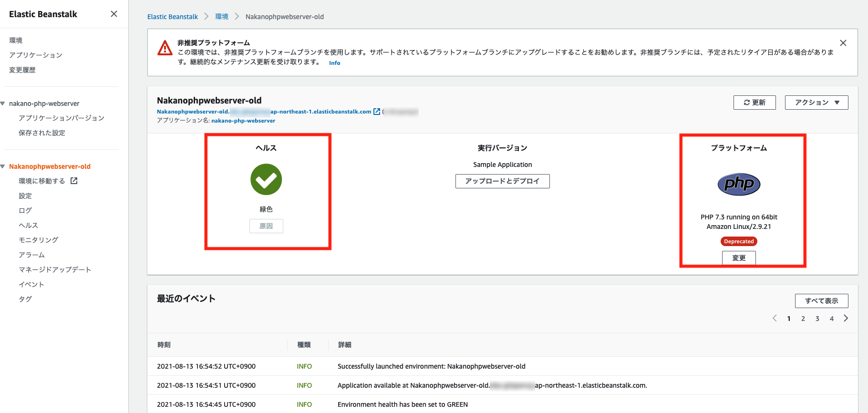Click the 変更 platform button

tap(739, 258)
